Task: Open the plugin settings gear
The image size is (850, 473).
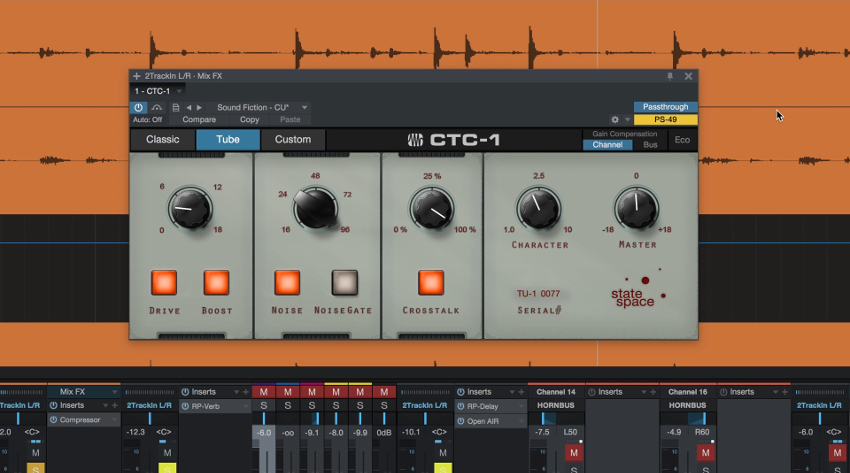Action: (x=615, y=120)
